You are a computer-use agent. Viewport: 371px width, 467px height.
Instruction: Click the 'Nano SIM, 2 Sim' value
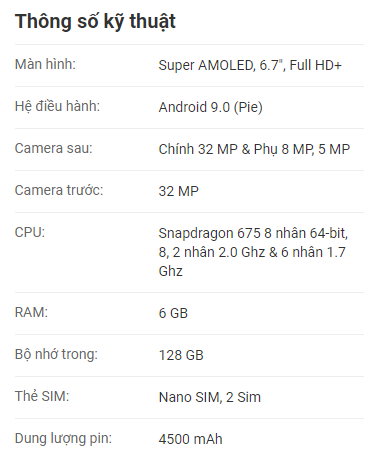pos(210,397)
